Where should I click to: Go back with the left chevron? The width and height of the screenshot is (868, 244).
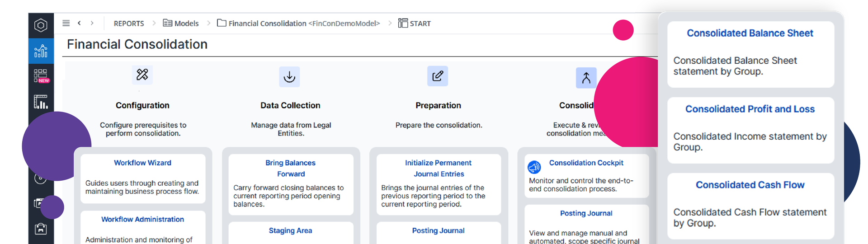pyautogui.click(x=79, y=23)
